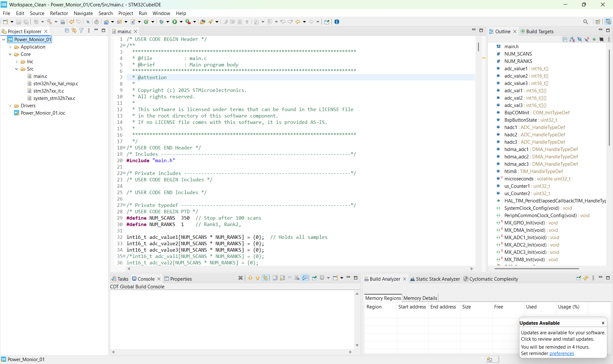613x364 pixels.
Task: Enable scroll lock in the Console view
Action: tap(282, 278)
